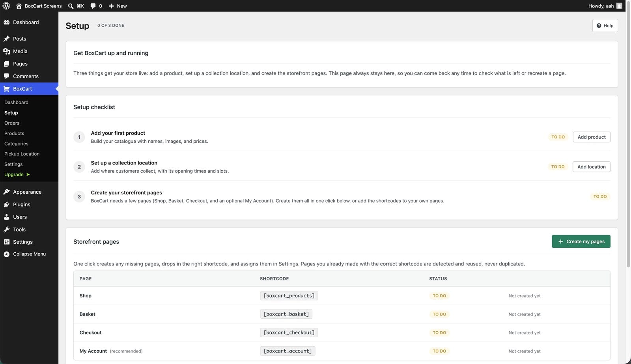Viewport: 631px width, 364px height.
Task: Click the Collapse Menu label
Action: (29, 254)
